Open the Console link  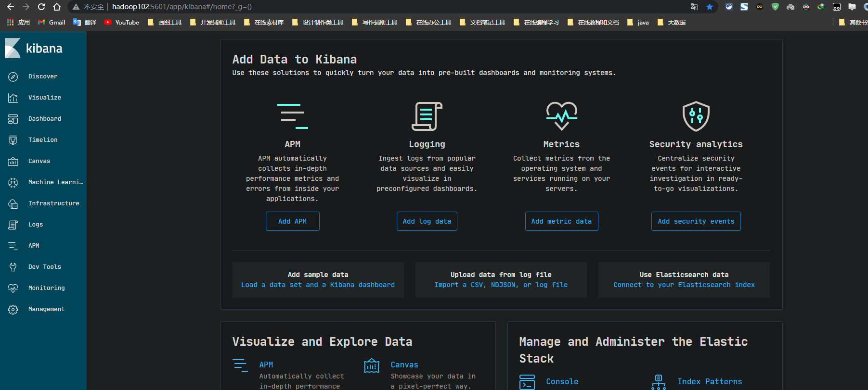[562, 382]
